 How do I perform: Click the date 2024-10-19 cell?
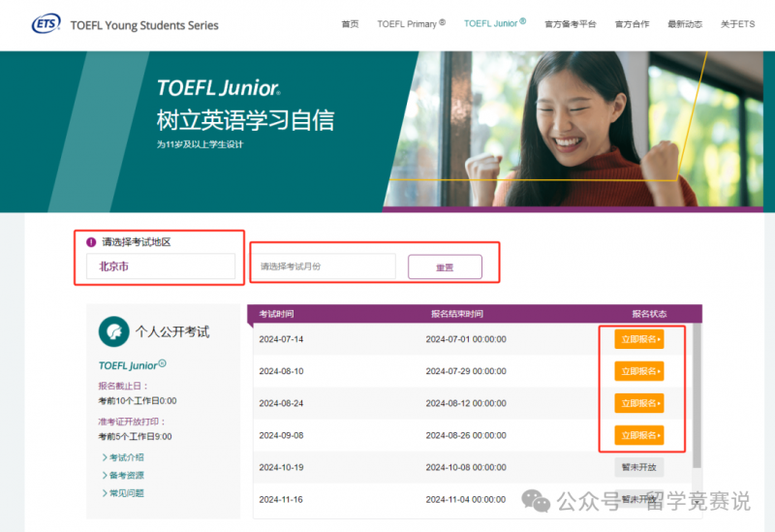tap(281, 467)
